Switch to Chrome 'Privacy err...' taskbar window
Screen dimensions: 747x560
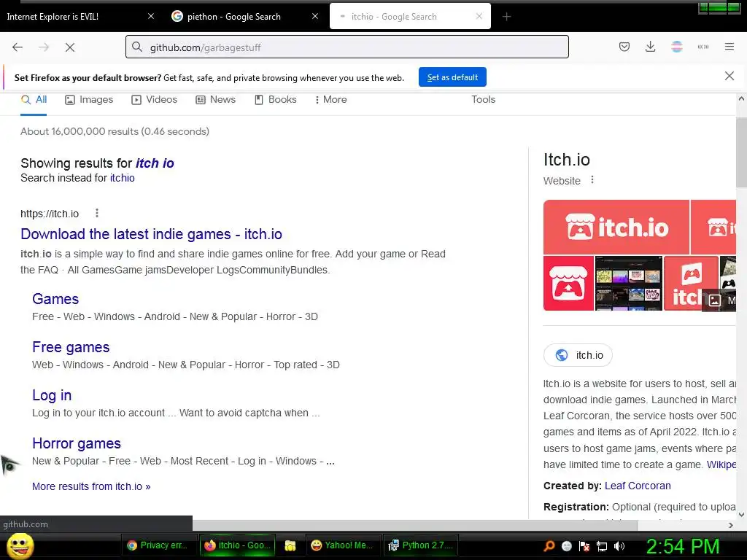[158, 545]
